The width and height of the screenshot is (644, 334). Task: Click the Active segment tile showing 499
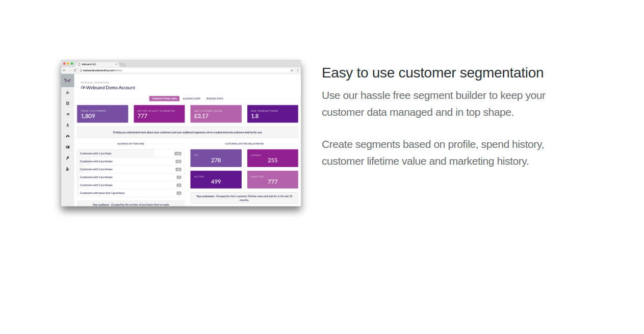pyautogui.click(x=216, y=179)
